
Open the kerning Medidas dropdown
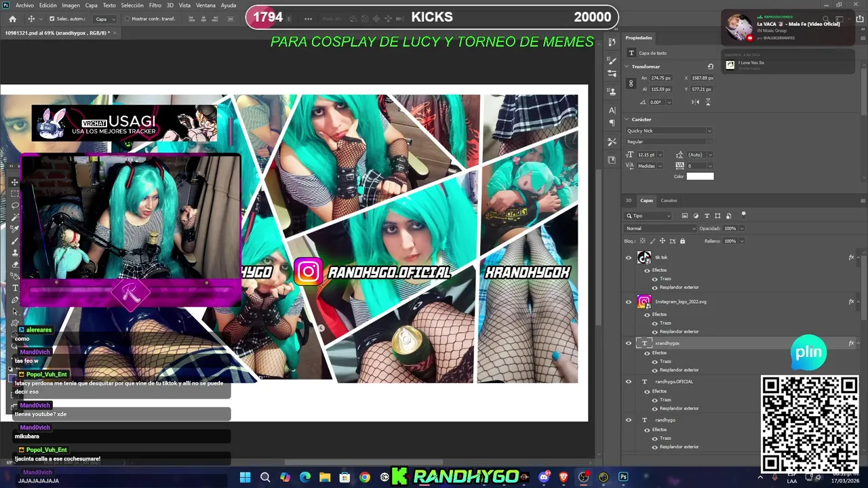(659, 166)
